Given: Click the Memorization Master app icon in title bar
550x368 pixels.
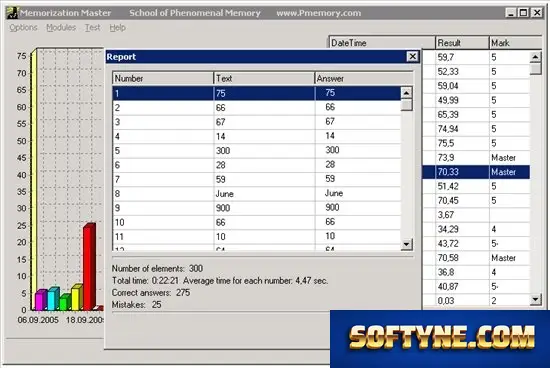Looking at the screenshot, I should tap(12, 13).
